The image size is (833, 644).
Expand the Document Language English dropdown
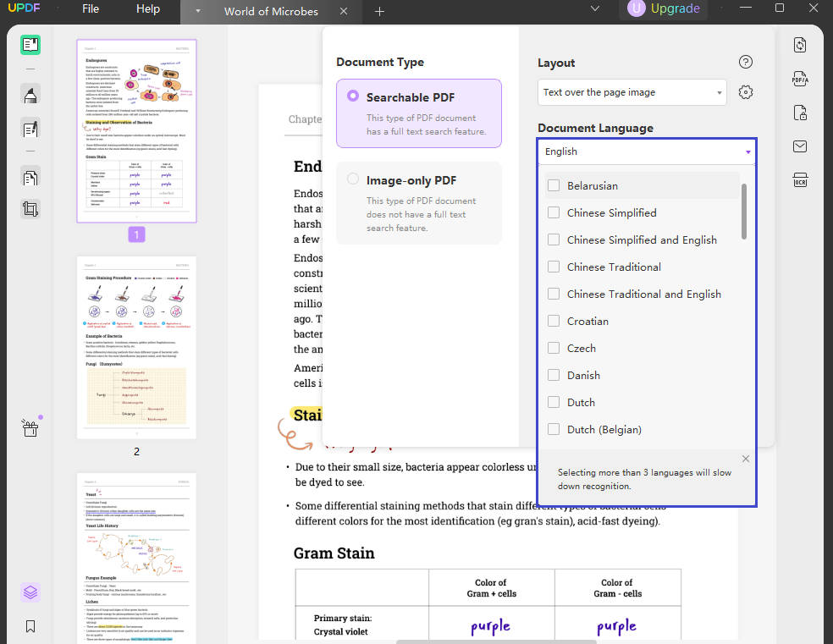click(x=646, y=151)
